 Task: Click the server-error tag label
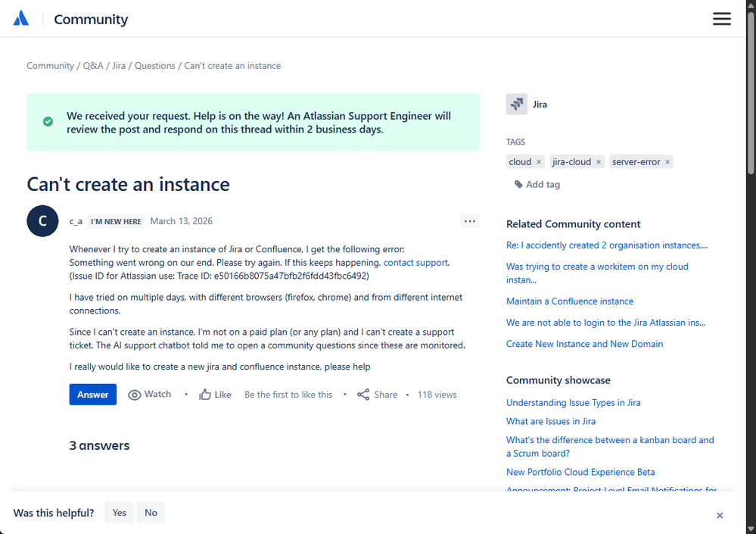(636, 162)
